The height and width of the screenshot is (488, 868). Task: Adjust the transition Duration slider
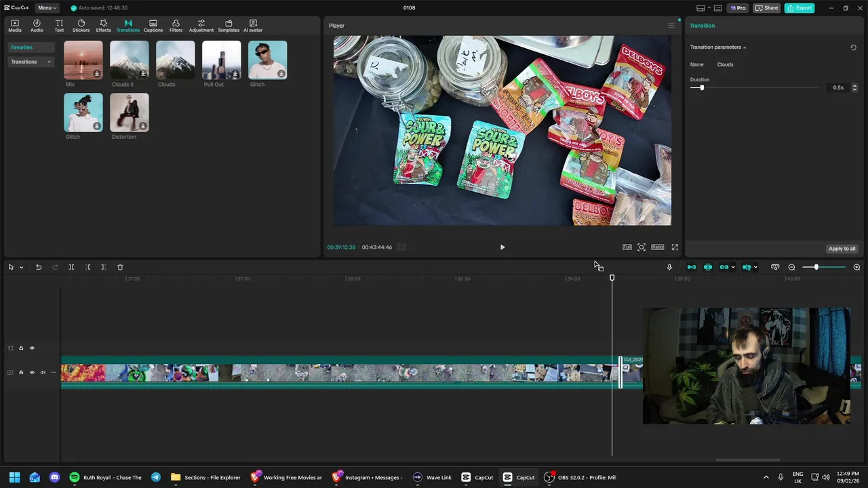pos(702,87)
